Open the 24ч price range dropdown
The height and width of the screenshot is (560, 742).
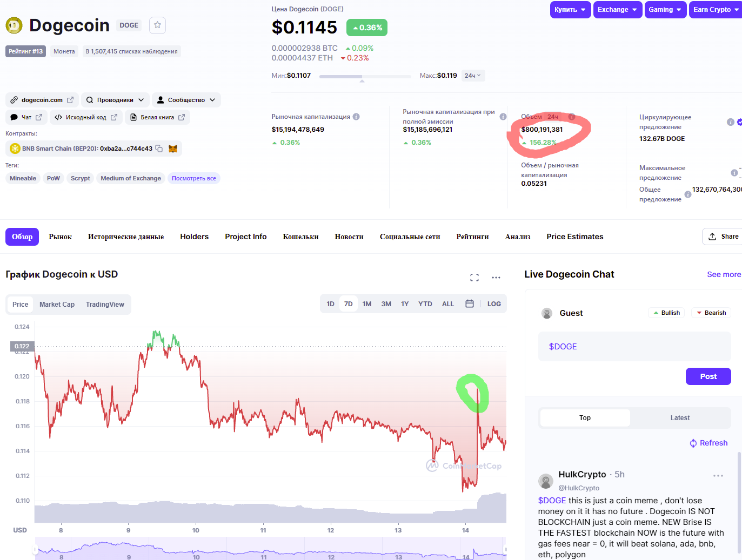(x=473, y=76)
